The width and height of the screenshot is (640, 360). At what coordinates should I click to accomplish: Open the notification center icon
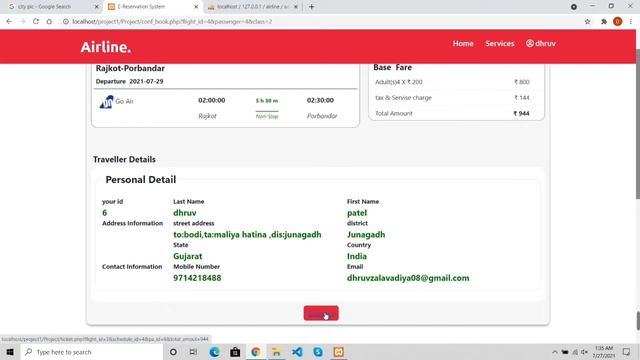(627, 352)
